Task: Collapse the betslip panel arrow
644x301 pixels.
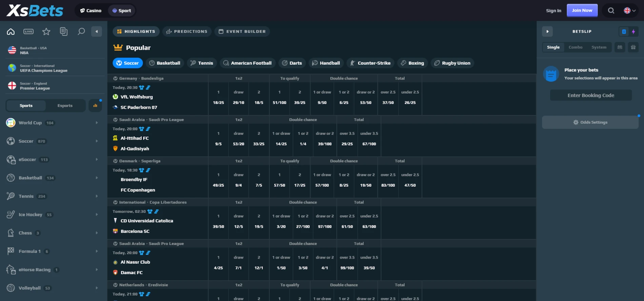Action: [547, 32]
